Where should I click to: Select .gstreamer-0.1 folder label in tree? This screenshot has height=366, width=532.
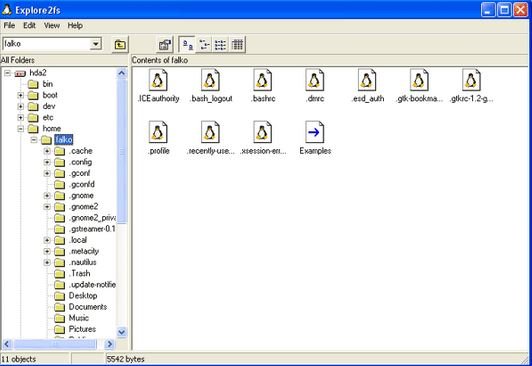pos(92,229)
